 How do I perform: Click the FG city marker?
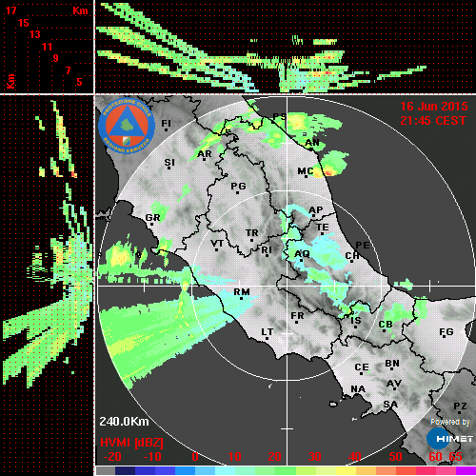[x=445, y=337]
